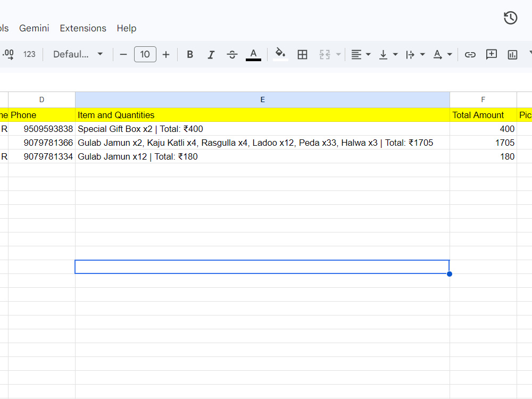Image resolution: width=532 pixels, height=399 pixels.
Task: Select phone number 9079781366 cell
Action: click(x=41, y=143)
